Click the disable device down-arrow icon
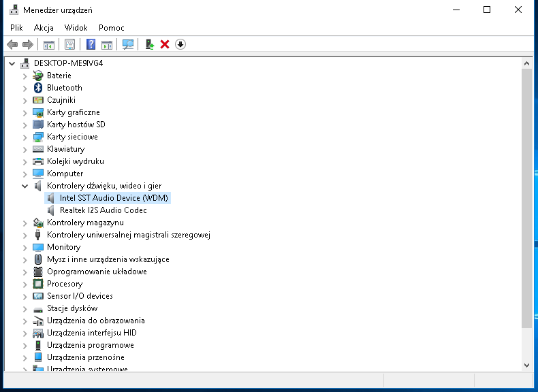The width and height of the screenshot is (538, 392). pos(180,44)
